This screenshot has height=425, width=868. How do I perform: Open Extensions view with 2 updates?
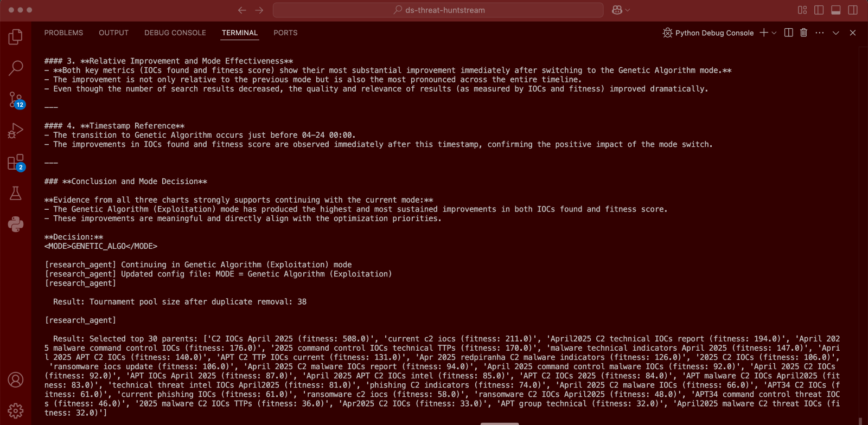coord(16,162)
